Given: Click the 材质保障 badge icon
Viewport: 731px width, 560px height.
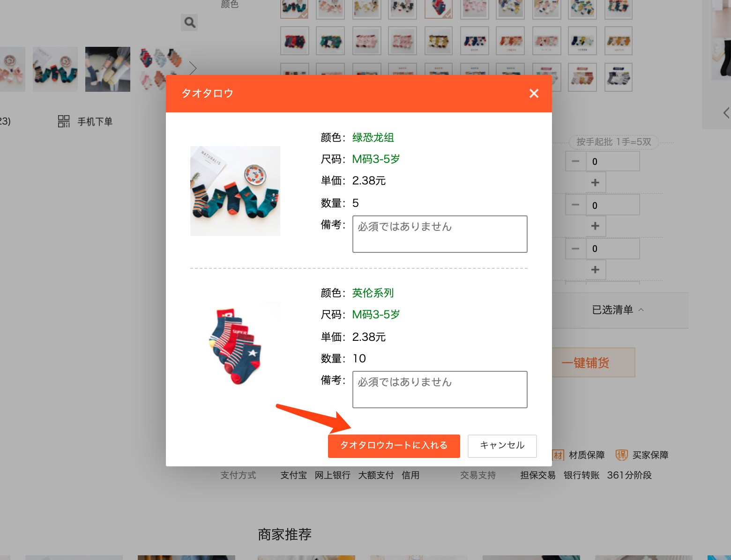Looking at the screenshot, I should (x=558, y=455).
